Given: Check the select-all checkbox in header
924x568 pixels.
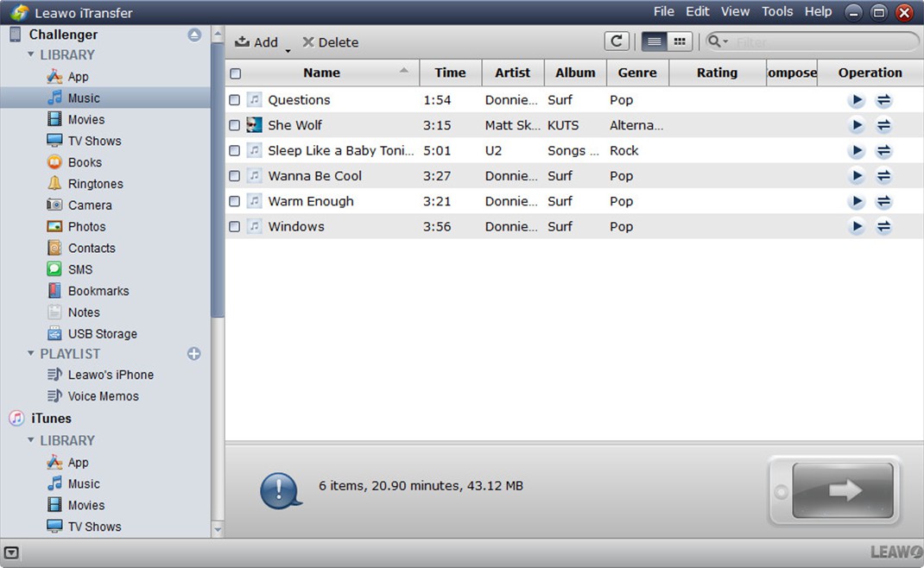Looking at the screenshot, I should [x=235, y=73].
